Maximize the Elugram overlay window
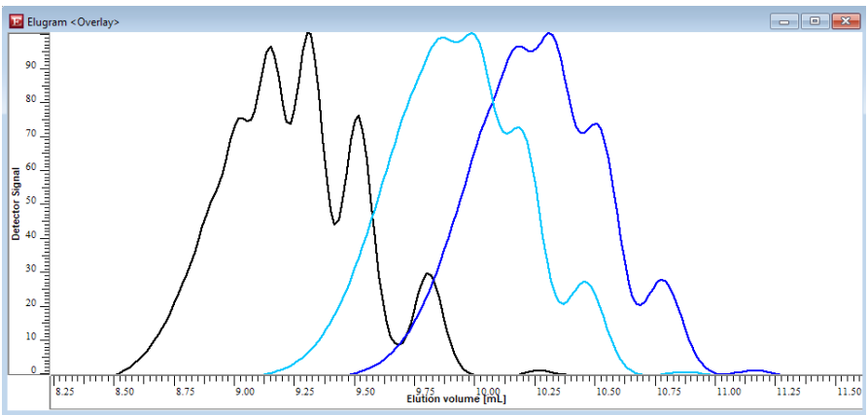868x415 pixels. (x=815, y=21)
